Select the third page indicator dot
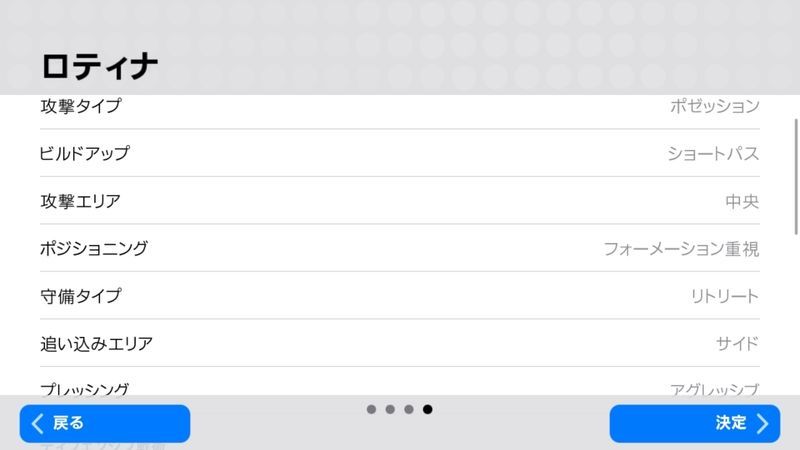 tap(409, 409)
